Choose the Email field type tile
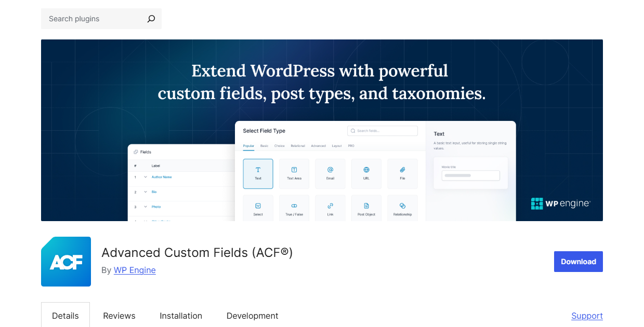 pyautogui.click(x=330, y=173)
